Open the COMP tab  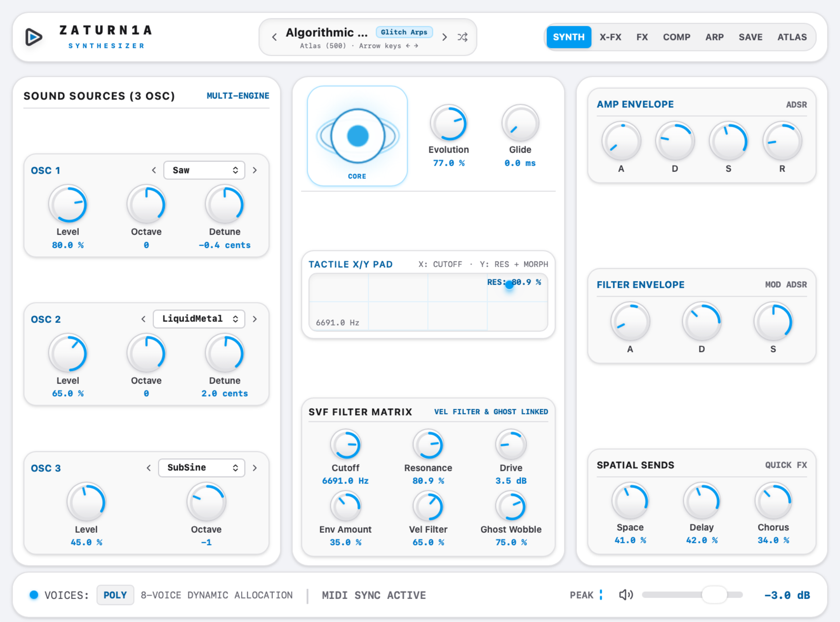coord(676,37)
